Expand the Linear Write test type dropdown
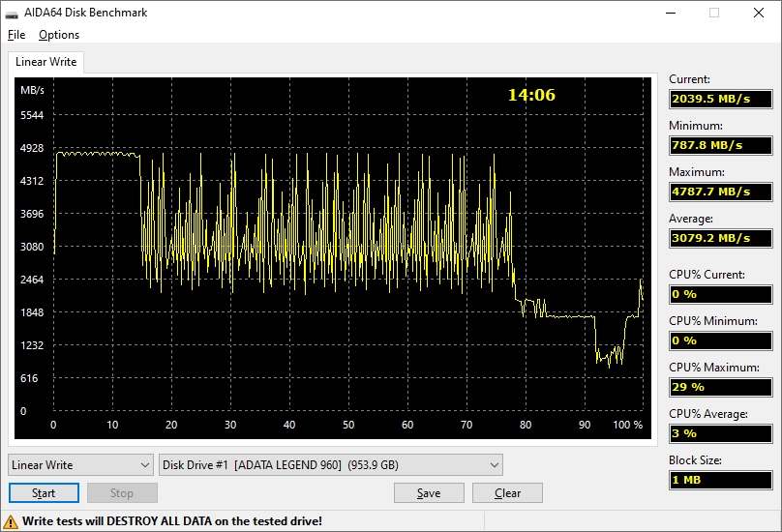The image size is (782, 532). point(80,465)
